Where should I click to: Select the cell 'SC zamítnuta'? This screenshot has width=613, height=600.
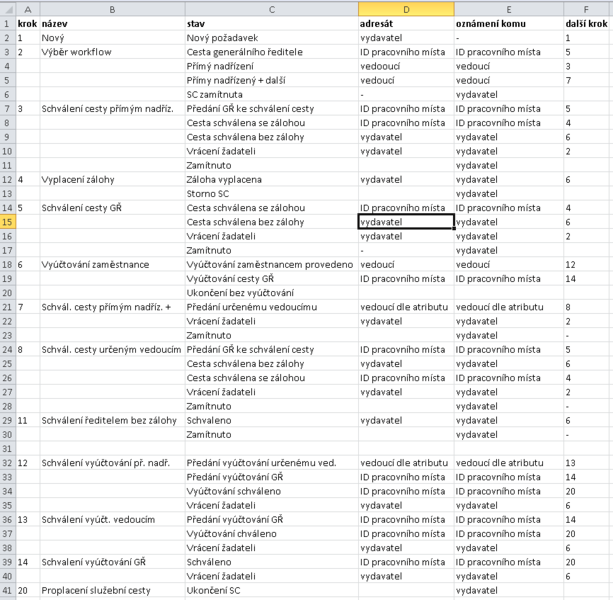coord(272,95)
